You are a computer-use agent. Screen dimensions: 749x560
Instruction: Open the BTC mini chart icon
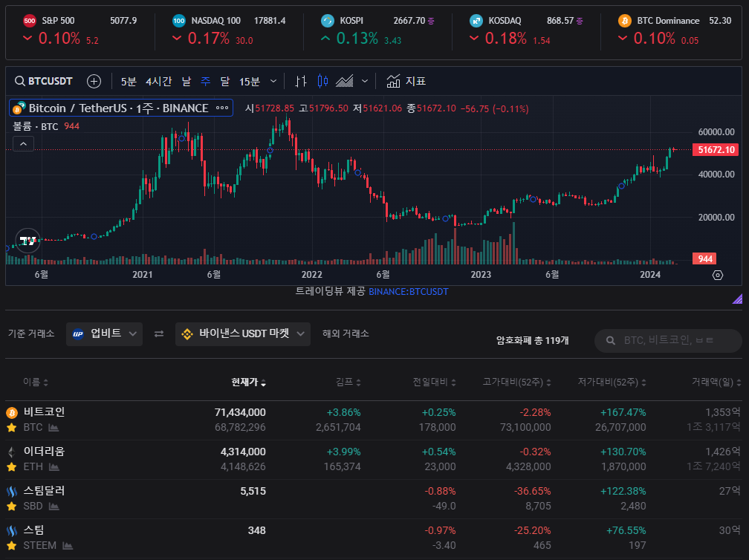pyautogui.click(x=53, y=428)
